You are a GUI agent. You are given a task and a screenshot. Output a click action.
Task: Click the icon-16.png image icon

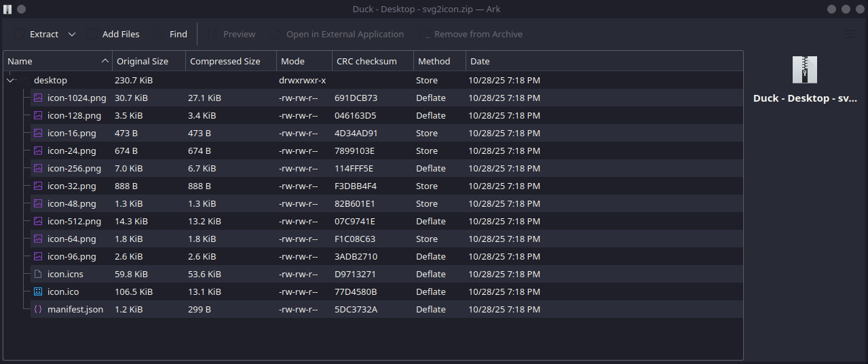point(38,133)
